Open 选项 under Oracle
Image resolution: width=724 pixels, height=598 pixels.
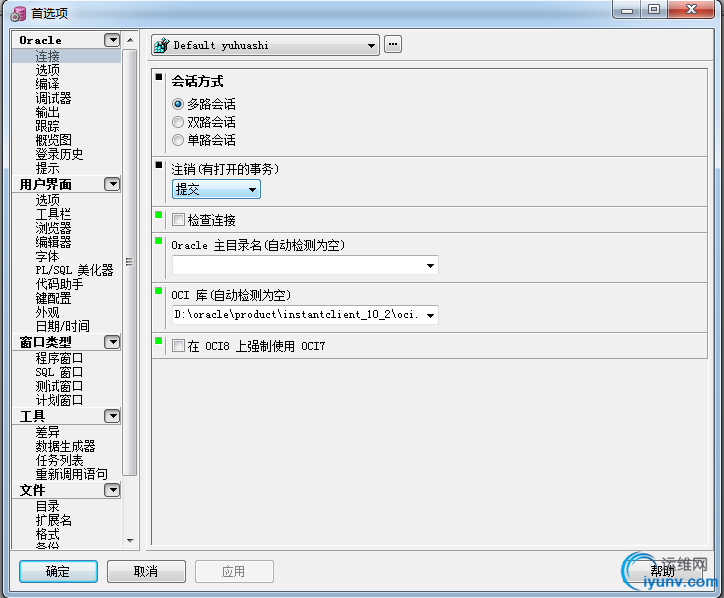pyautogui.click(x=48, y=70)
